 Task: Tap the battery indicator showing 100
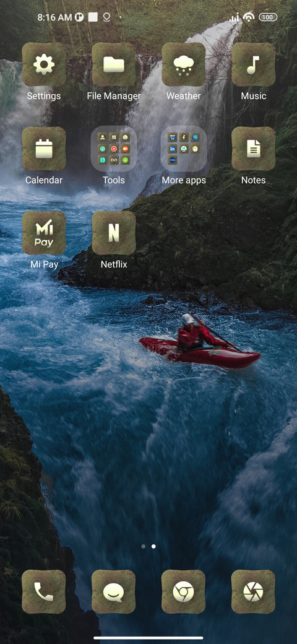(268, 17)
